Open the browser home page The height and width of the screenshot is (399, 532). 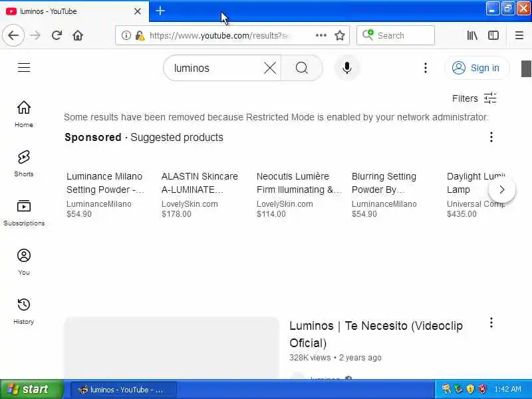(x=78, y=35)
